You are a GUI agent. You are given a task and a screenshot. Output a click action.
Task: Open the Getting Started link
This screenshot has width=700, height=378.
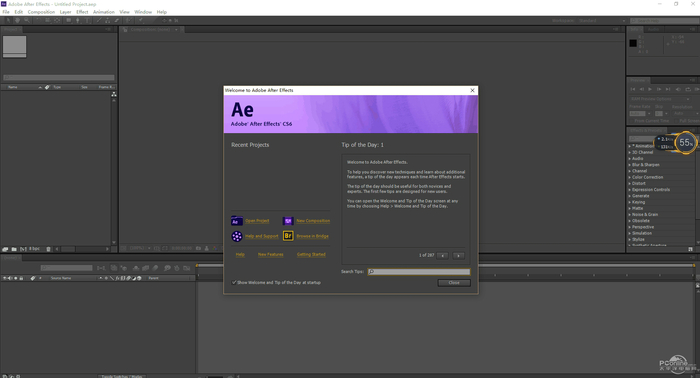(311, 254)
